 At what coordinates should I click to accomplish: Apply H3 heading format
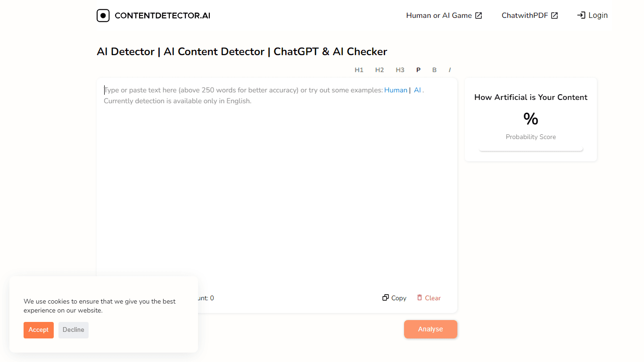(400, 70)
